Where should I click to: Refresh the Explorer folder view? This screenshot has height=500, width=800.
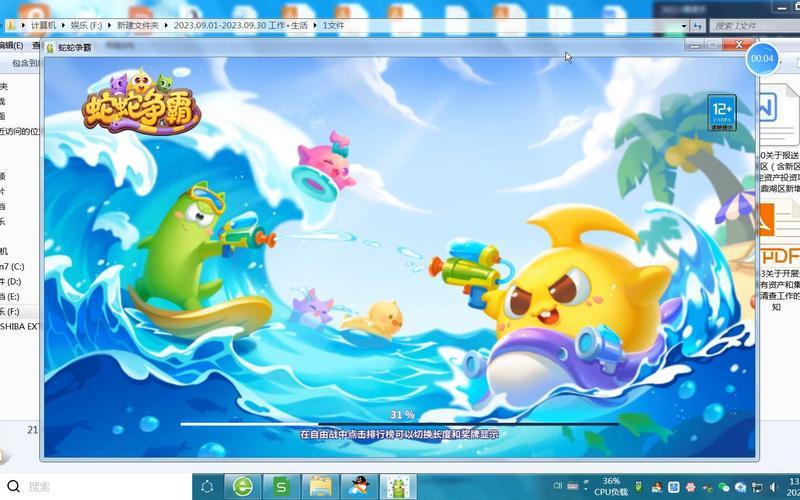point(697,26)
